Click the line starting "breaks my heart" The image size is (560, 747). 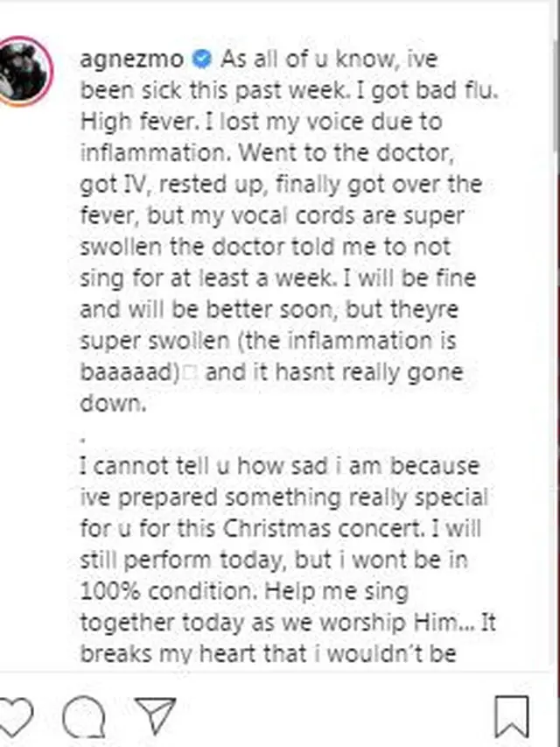click(x=268, y=653)
